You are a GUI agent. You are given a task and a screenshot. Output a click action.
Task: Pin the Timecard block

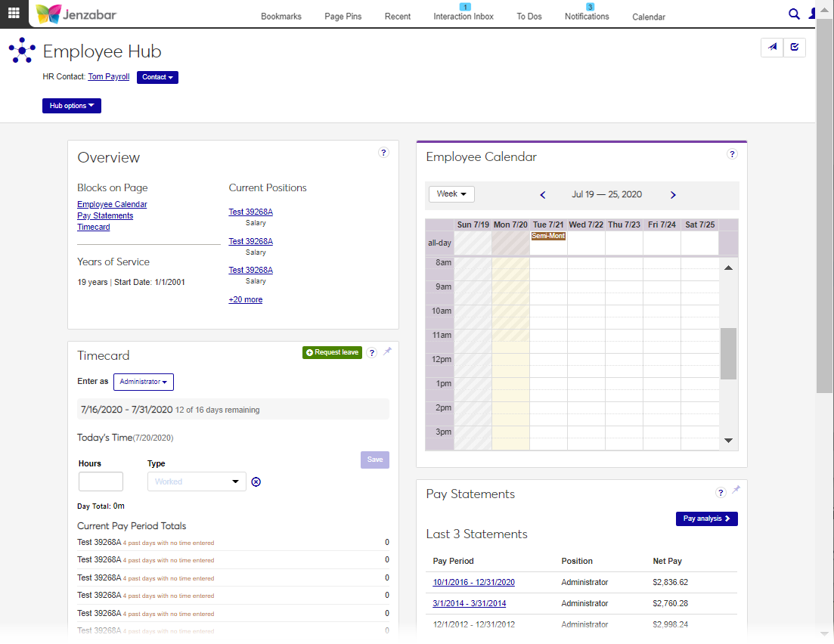click(387, 351)
